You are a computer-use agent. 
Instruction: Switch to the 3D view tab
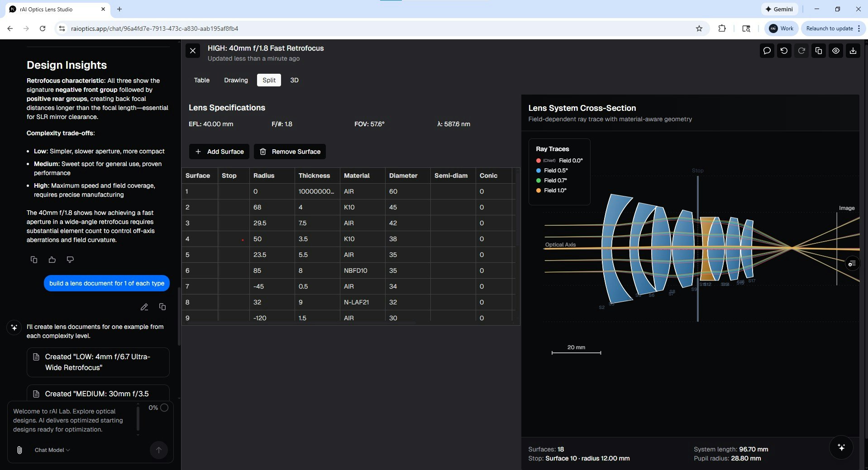click(x=294, y=80)
